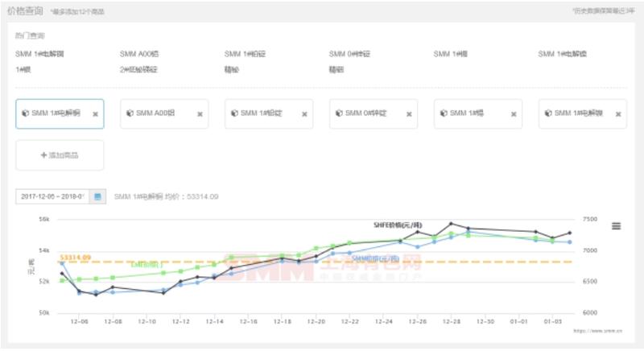Click the orange 53314.09 average label
The image size is (644, 351).
pyautogui.click(x=75, y=258)
